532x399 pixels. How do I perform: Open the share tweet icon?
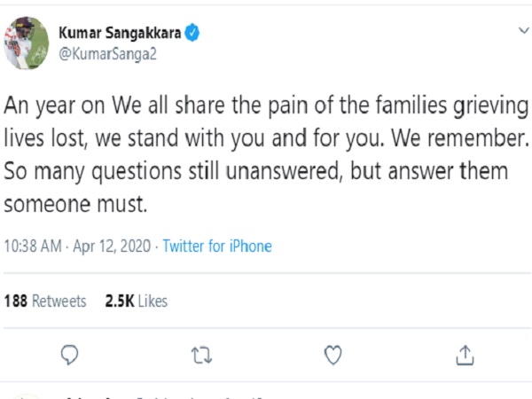(x=463, y=356)
